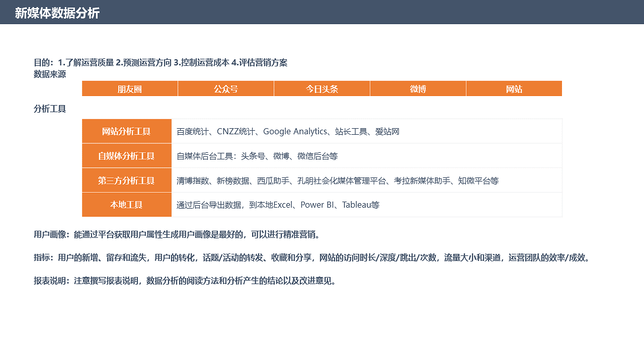Image resolution: width=644 pixels, height=362 pixels.
Task: Click the 本地工具 row header
Action: 127,205
